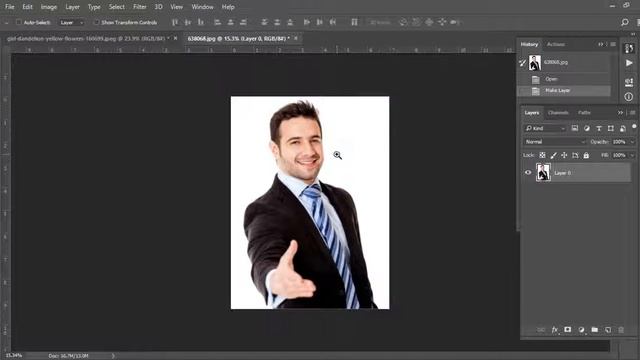Open the Normal blend mode dropdown
Viewport: 640px width, 360px height.
[555, 142]
